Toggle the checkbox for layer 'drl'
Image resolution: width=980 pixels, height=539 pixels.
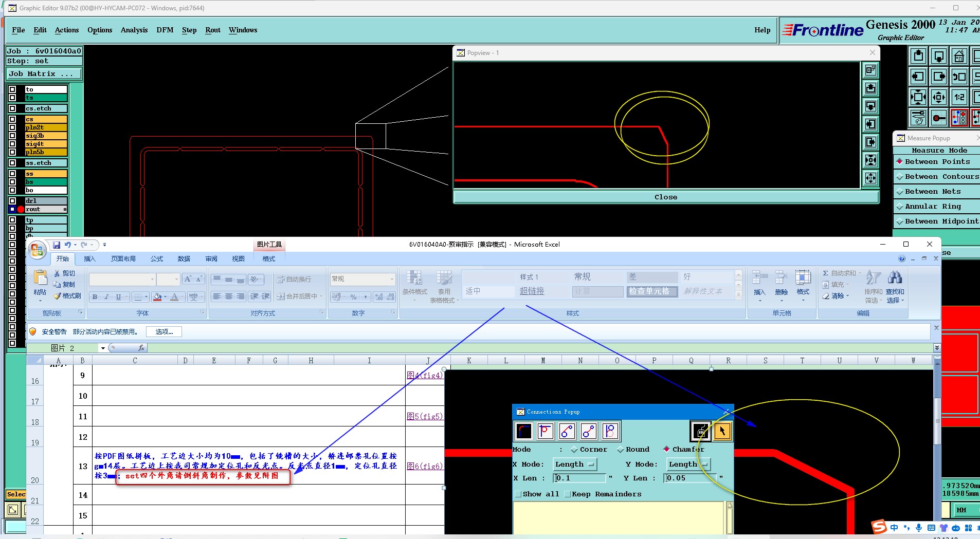click(12, 201)
